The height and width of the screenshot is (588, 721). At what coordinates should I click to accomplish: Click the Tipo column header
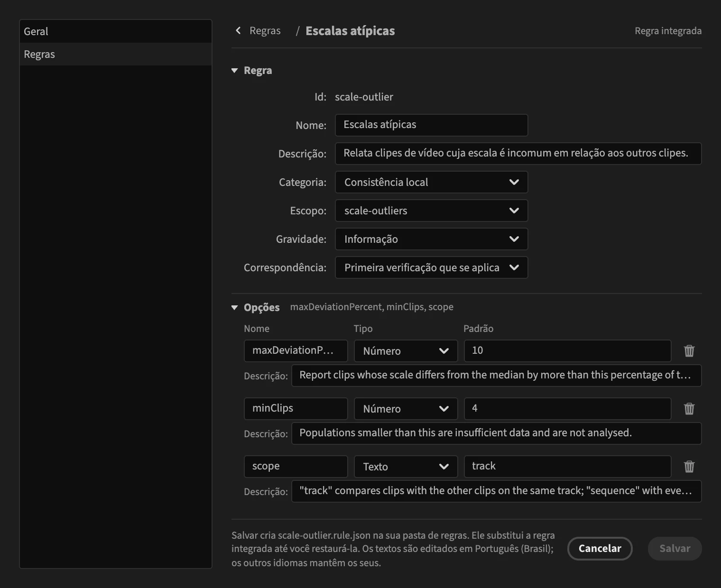click(x=363, y=329)
